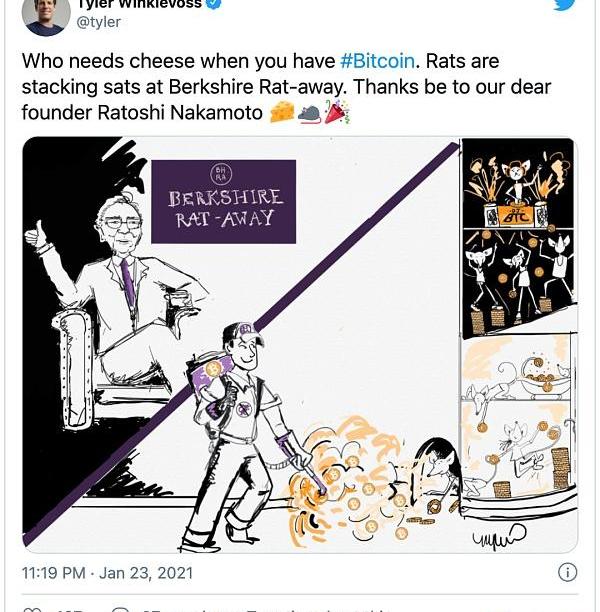Click the party popper emoji
This screenshot has height=612, width=600.
pos(336,113)
